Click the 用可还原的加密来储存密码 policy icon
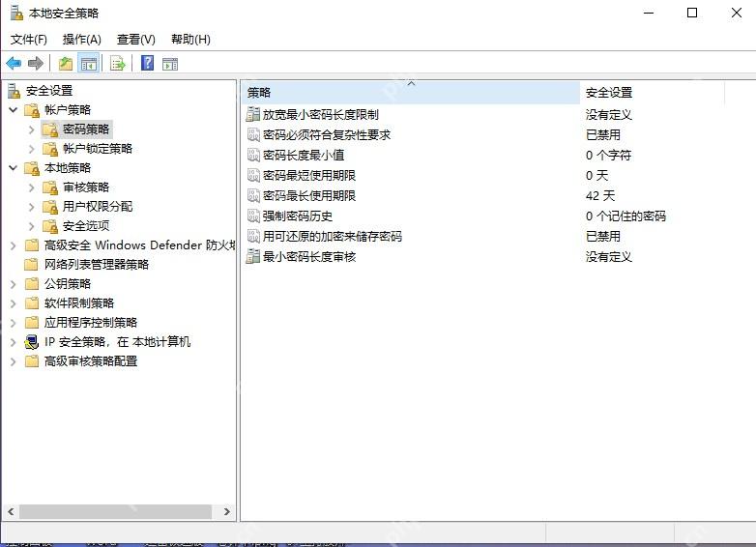The width and height of the screenshot is (756, 547). pyautogui.click(x=253, y=236)
